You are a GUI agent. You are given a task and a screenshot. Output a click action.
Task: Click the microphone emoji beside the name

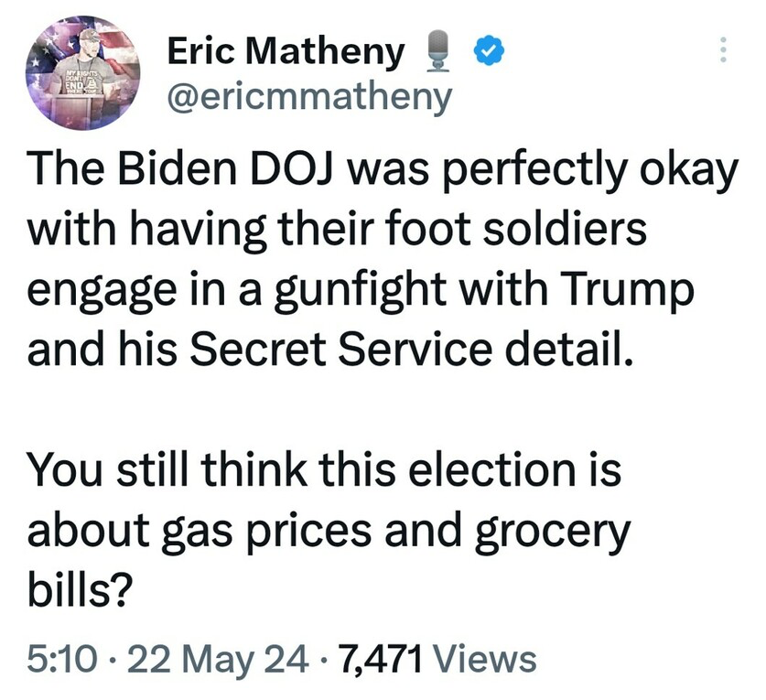pyautogui.click(x=437, y=51)
